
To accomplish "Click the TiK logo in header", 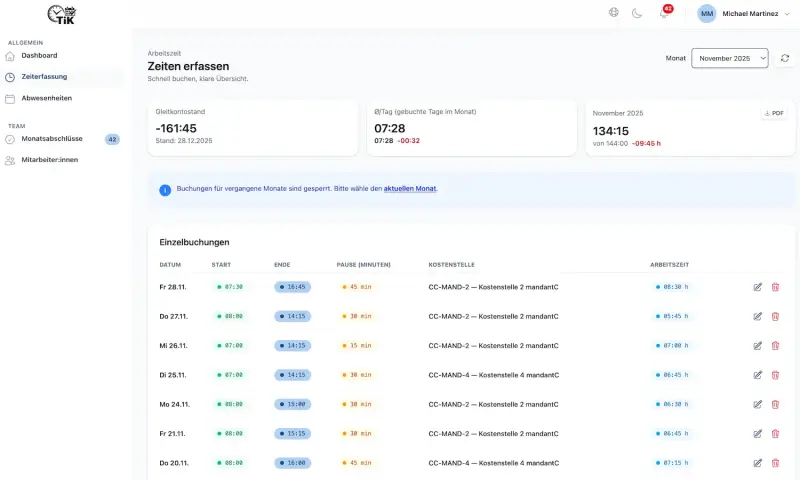I will click(62, 14).
